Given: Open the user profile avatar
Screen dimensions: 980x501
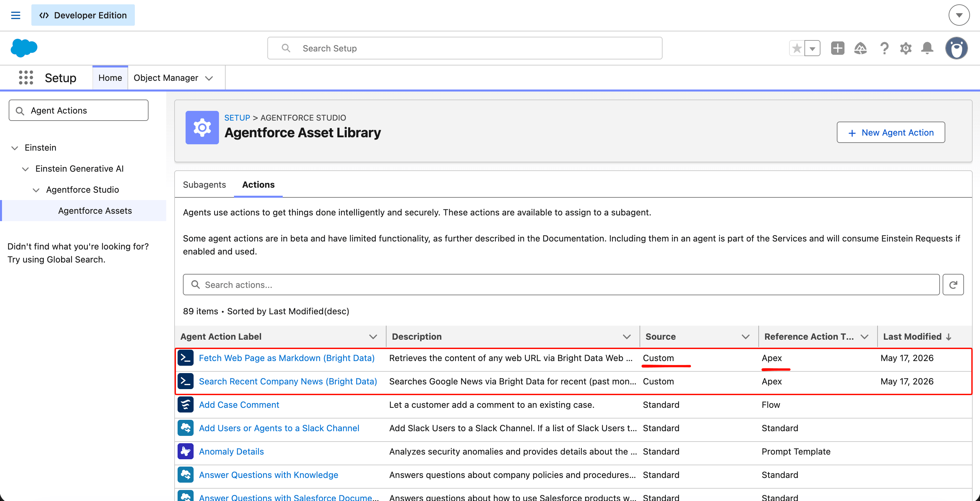Looking at the screenshot, I should [x=956, y=48].
